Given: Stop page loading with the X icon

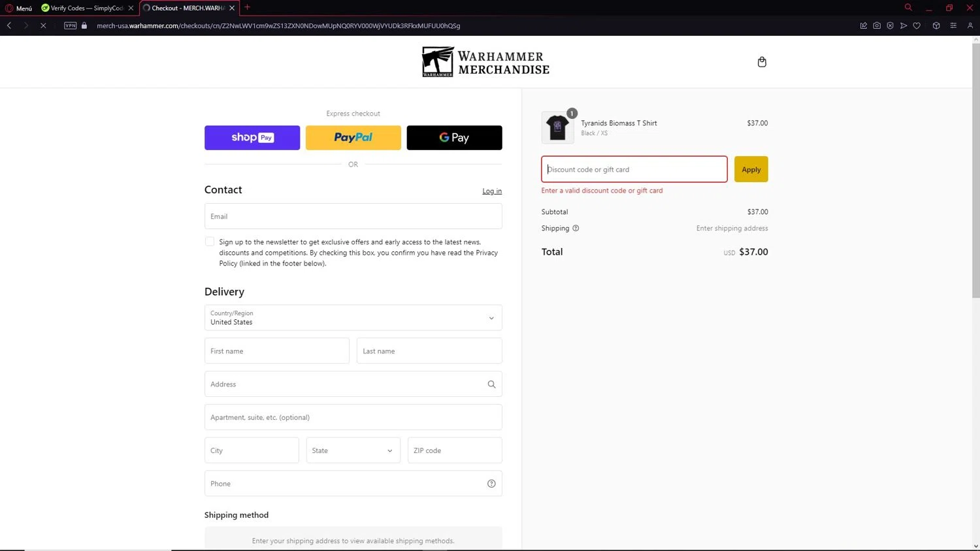Looking at the screenshot, I should click(x=43, y=25).
